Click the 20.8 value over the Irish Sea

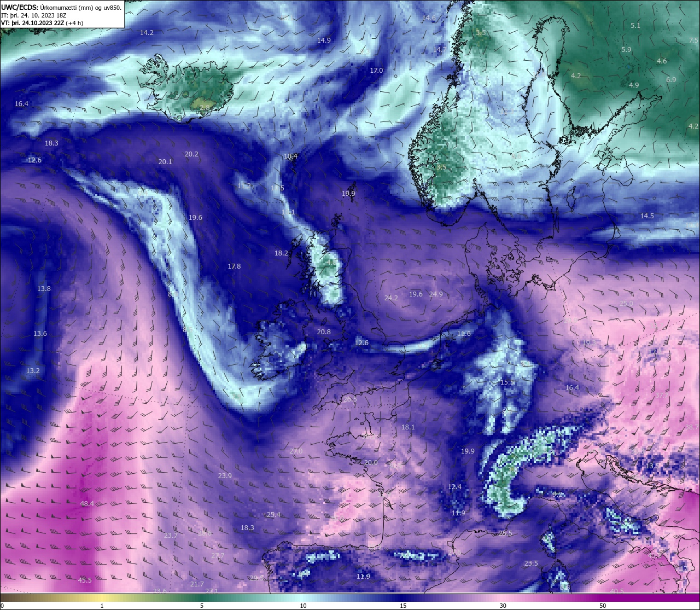[x=324, y=332]
